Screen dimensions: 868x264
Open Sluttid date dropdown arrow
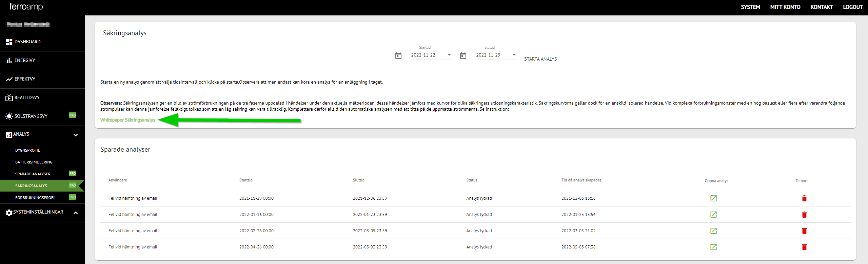(x=514, y=55)
